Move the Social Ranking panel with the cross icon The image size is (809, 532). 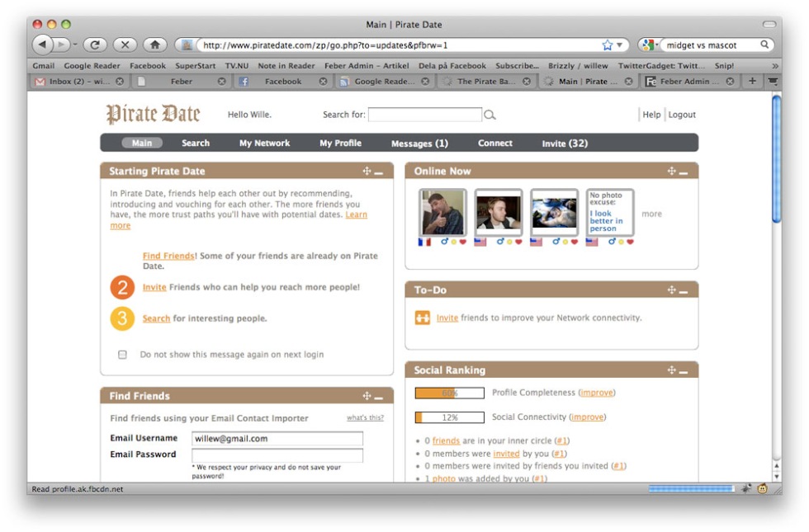[x=672, y=370]
